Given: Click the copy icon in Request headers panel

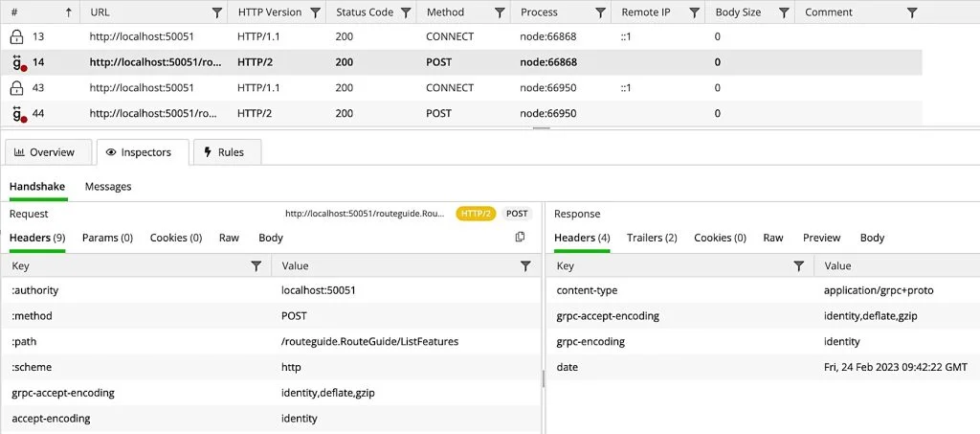Looking at the screenshot, I should (520, 237).
